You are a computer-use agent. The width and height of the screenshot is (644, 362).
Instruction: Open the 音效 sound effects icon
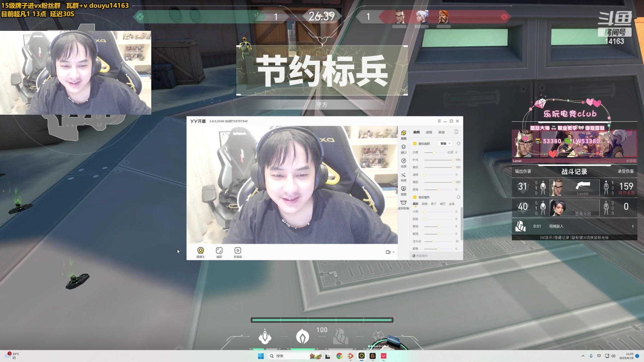[x=404, y=163]
